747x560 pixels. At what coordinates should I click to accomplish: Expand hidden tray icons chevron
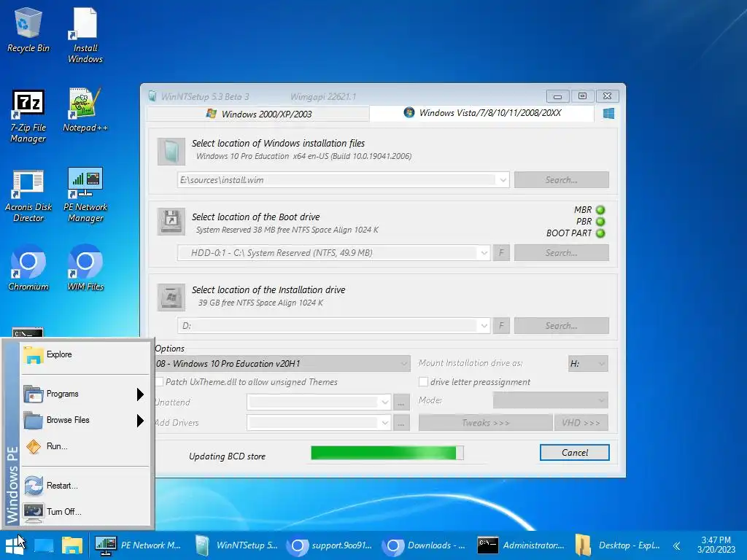click(x=676, y=545)
